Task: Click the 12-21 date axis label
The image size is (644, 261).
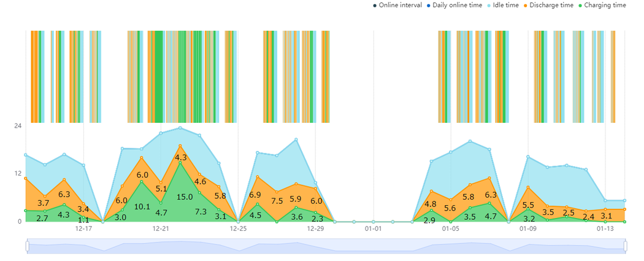Action: tap(160, 228)
